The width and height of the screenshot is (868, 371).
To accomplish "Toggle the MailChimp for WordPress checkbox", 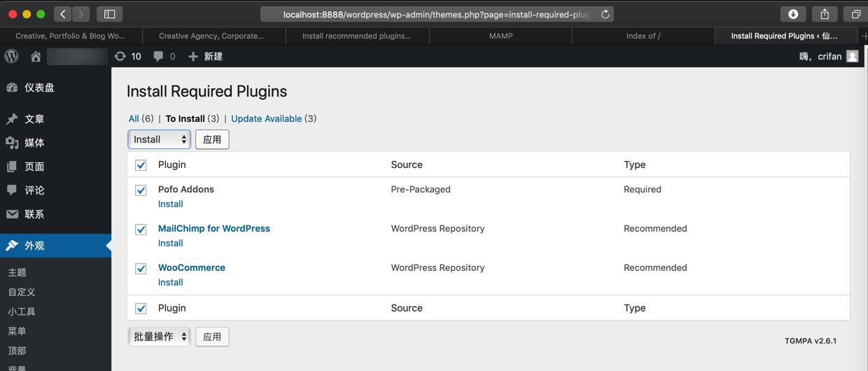I will (x=141, y=230).
